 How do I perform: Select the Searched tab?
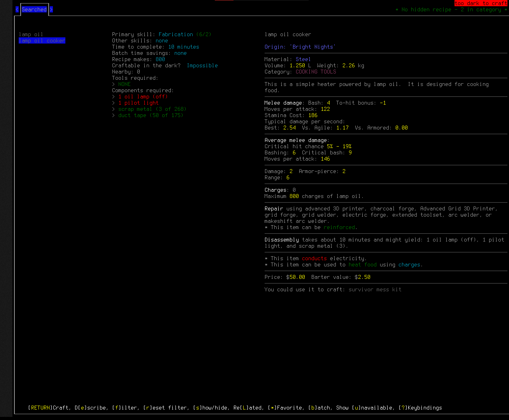pyautogui.click(x=34, y=9)
